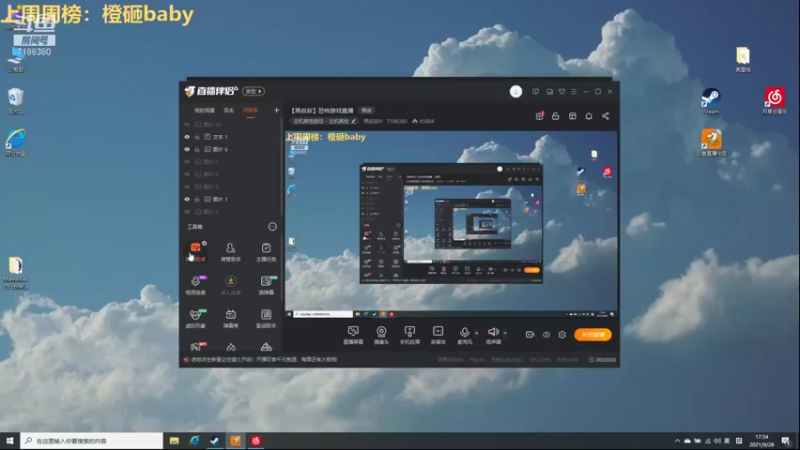
Task: Add a 直播屏幕 screen capture source
Action: tap(353, 335)
